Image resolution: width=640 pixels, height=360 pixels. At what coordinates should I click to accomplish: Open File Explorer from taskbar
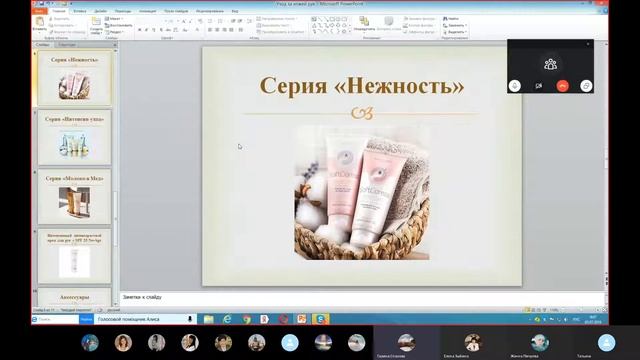pos(209,319)
